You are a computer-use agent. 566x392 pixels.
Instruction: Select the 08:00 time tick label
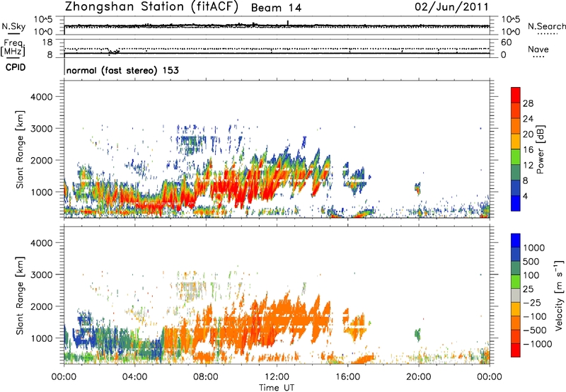[x=206, y=377]
